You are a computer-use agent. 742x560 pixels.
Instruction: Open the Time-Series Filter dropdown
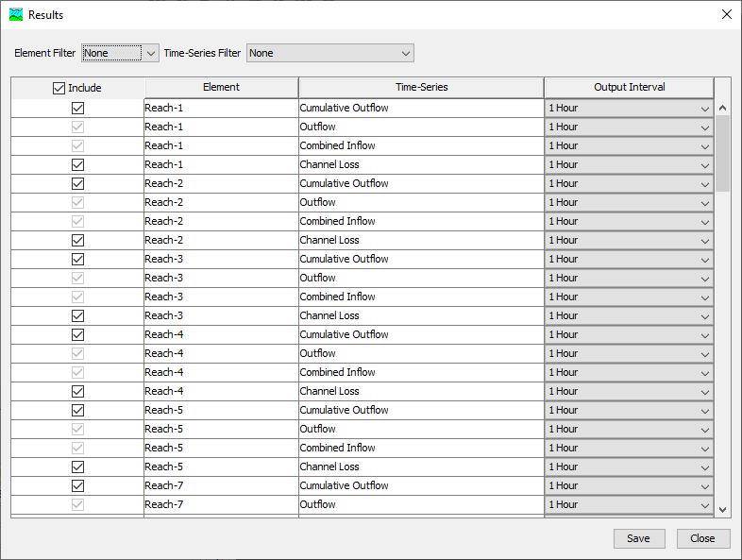point(330,53)
